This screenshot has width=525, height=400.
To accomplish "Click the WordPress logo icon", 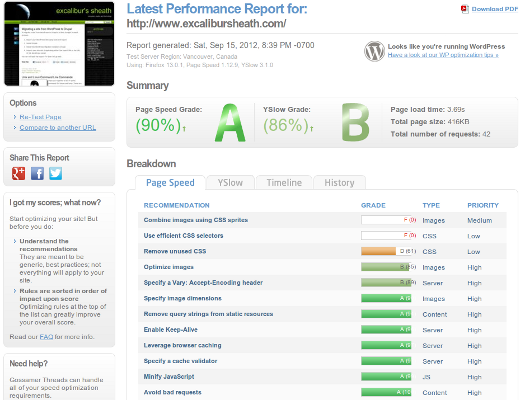I will tap(374, 51).
